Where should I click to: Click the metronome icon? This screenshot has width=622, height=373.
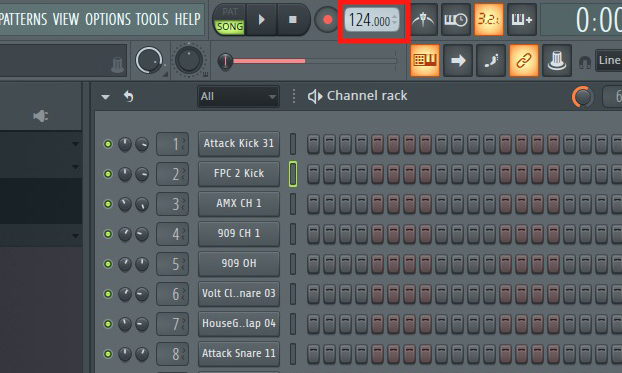[424, 19]
